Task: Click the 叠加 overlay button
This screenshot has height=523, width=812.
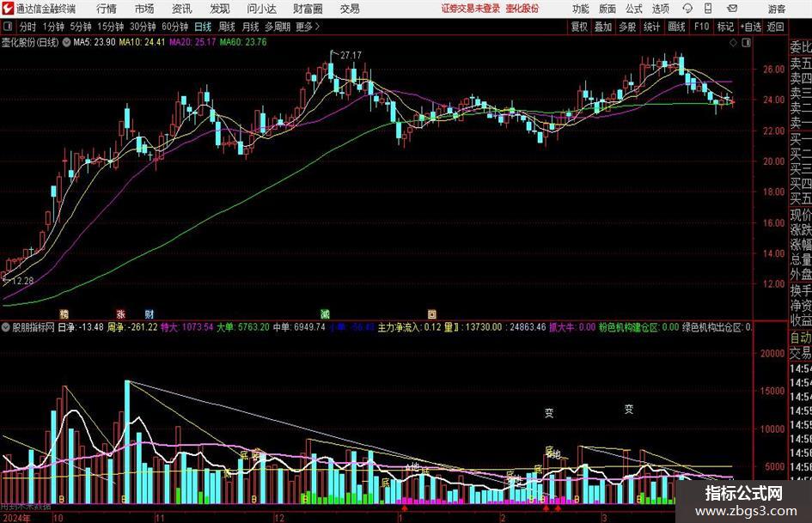Action: tap(603, 27)
